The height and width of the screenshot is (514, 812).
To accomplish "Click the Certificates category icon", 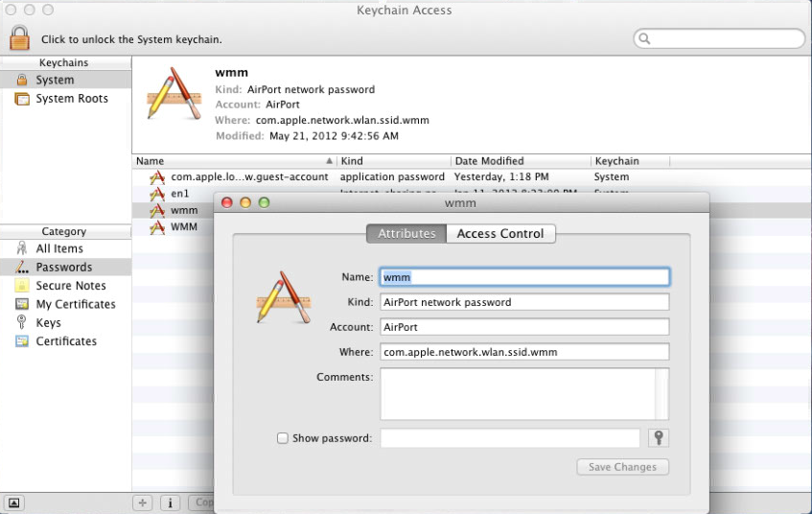I will [x=22, y=341].
